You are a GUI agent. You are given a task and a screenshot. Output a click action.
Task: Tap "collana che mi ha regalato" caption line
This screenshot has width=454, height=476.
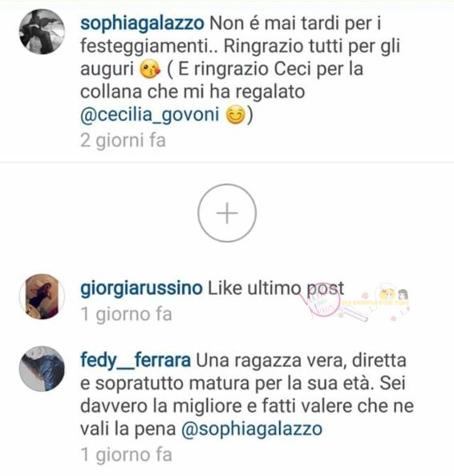[x=193, y=91]
